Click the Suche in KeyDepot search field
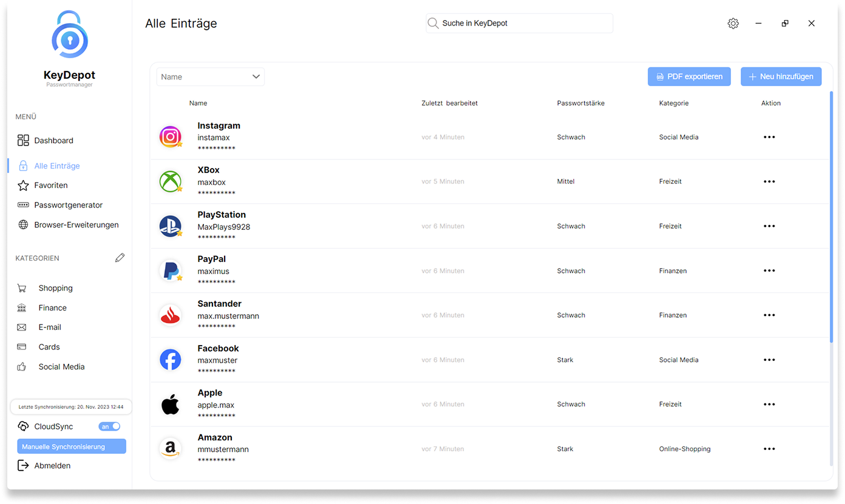This screenshot has width=845, height=504. (x=520, y=23)
